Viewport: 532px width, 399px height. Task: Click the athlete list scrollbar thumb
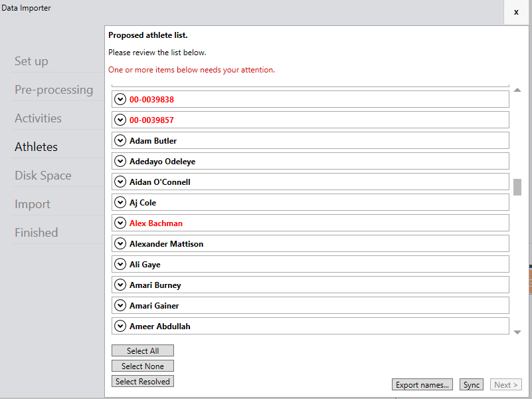517,187
